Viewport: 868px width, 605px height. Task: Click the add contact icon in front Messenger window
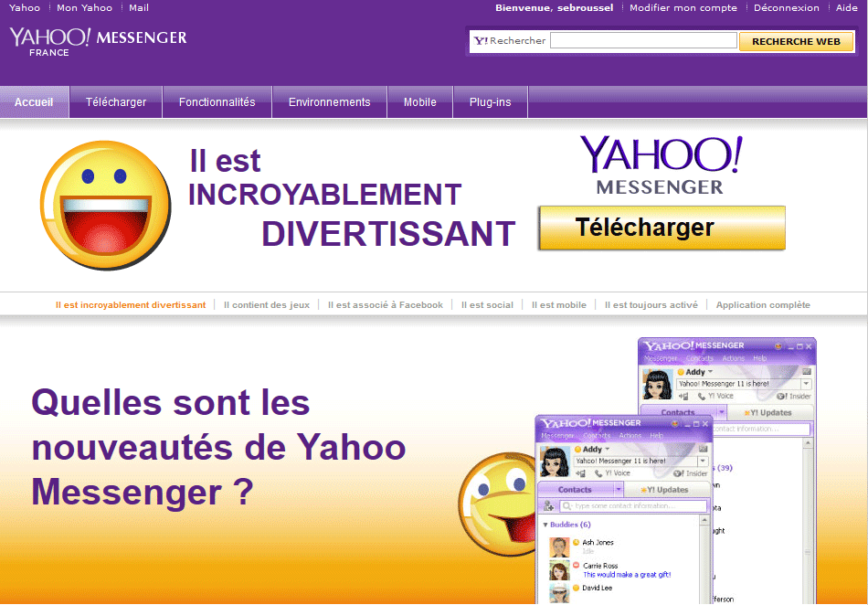tap(548, 505)
